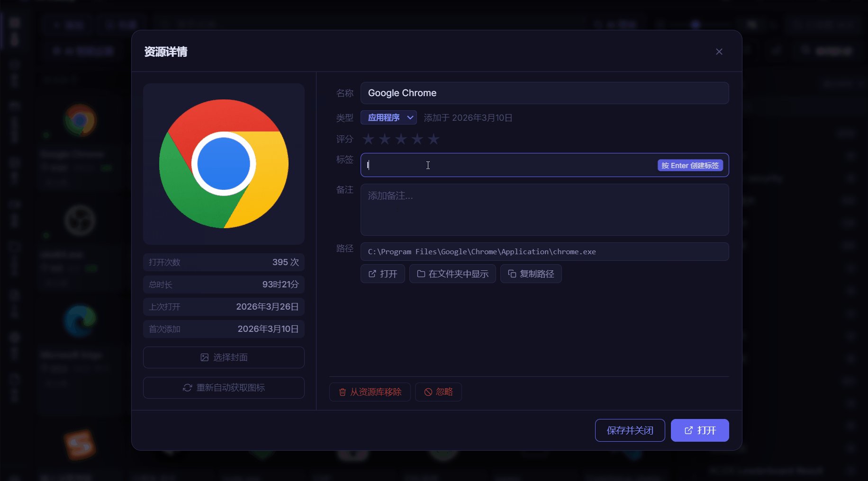The width and height of the screenshot is (868, 481).
Task: Edit the Google Chrome name field
Action: point(544,93)
